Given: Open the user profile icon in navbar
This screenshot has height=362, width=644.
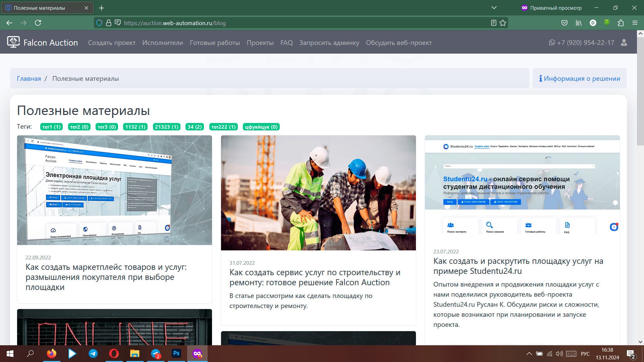Looking at the screenshot, I should (624, 43).
